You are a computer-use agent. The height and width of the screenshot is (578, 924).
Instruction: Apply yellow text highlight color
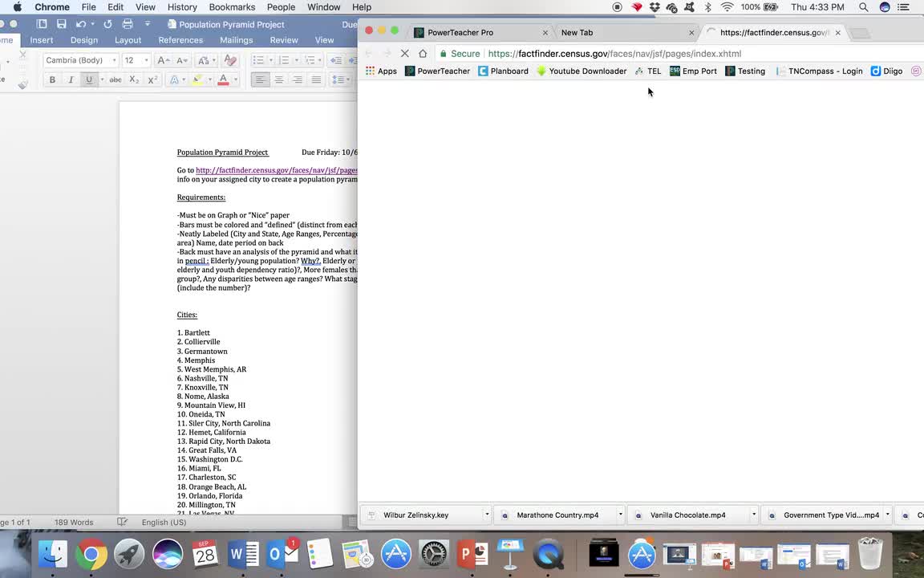[x=197, y=79]
